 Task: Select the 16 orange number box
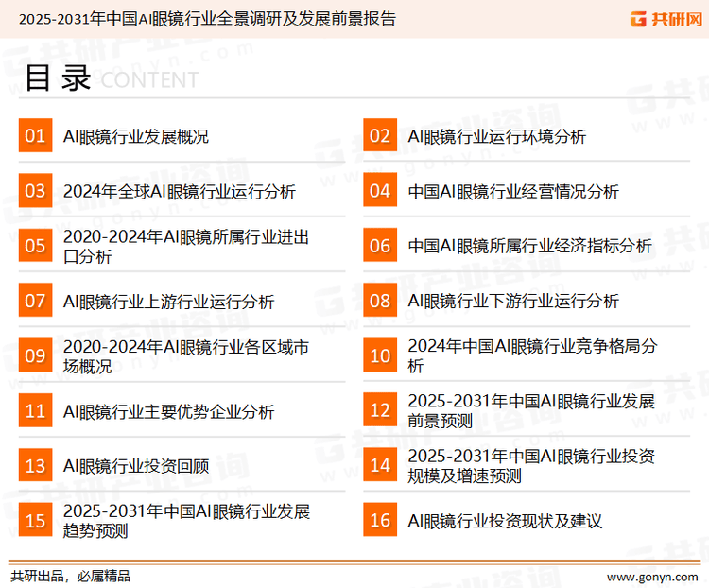(x=380, y=521)
